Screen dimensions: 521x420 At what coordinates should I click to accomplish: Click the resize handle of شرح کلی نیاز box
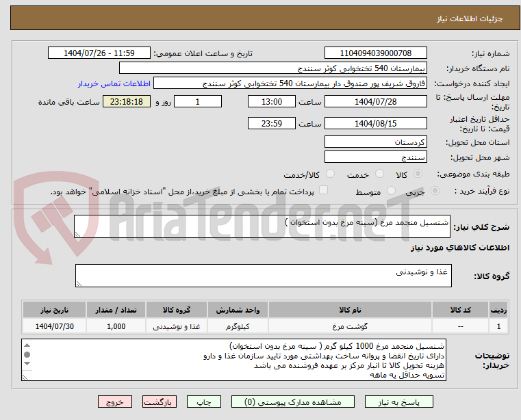(x=78, y=235)
